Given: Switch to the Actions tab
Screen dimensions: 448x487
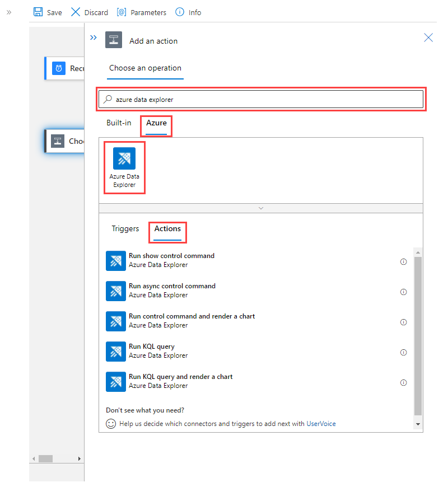Looking at the screenshot, I should click(167, 228).
